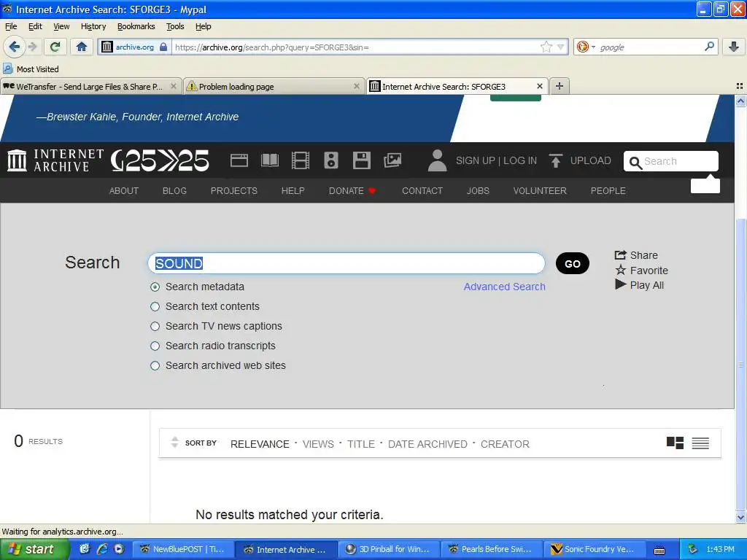Click the GO search button

pyautogui.click(x=572, y=263)
